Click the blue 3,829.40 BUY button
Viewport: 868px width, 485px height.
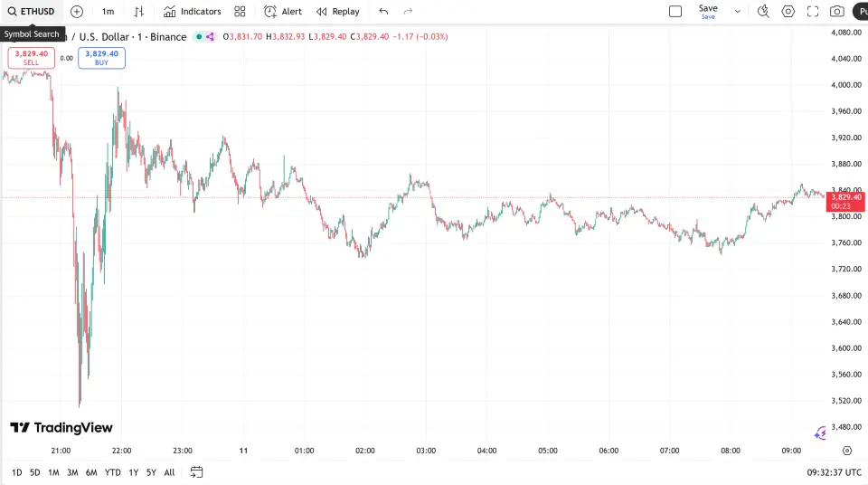pyautogui.click(x=101, y=58)
